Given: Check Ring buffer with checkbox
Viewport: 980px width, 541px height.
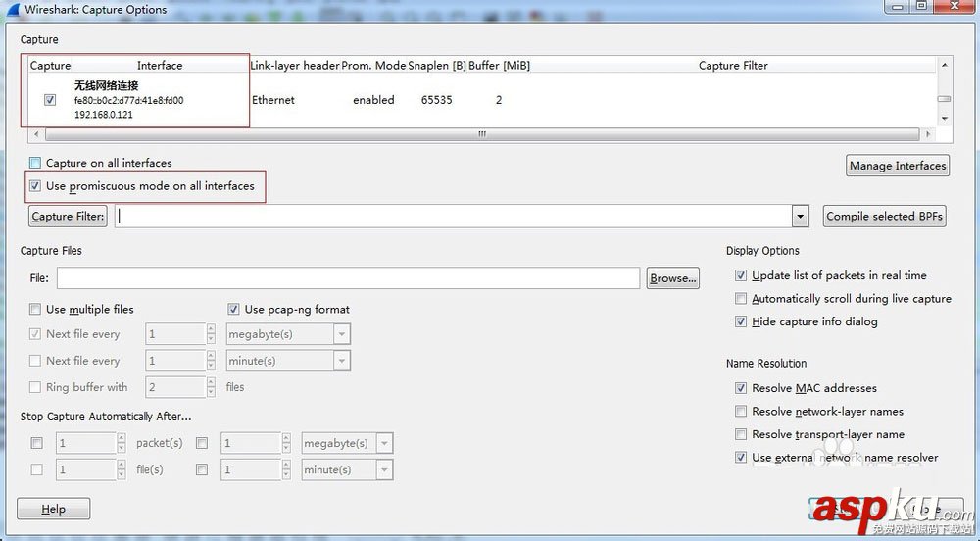Looking at the screenshot, I should [35, 387].
